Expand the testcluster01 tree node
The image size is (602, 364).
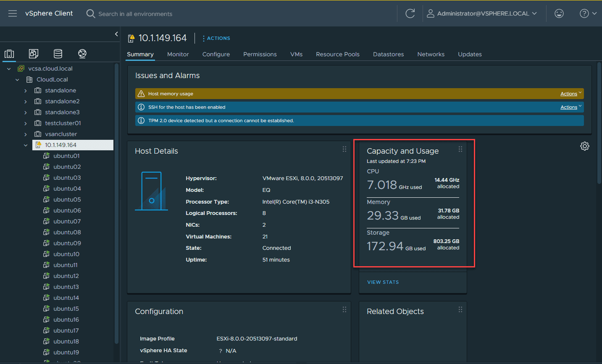point(26,123)
